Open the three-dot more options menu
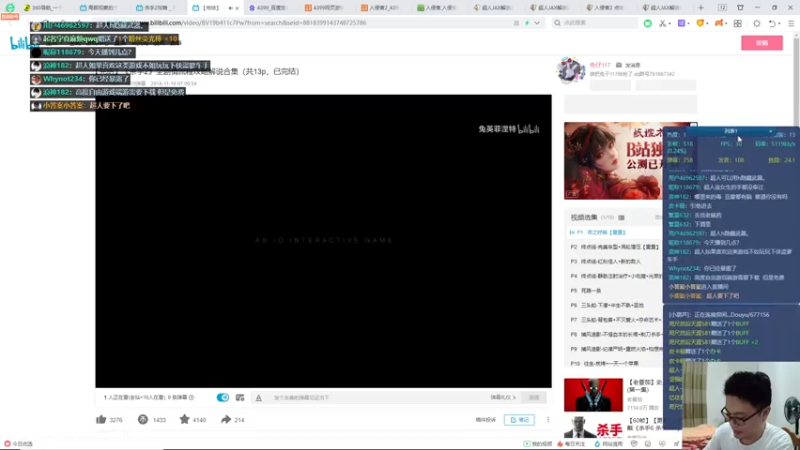Screen dimensions: 800x450 tap(548, 419)
